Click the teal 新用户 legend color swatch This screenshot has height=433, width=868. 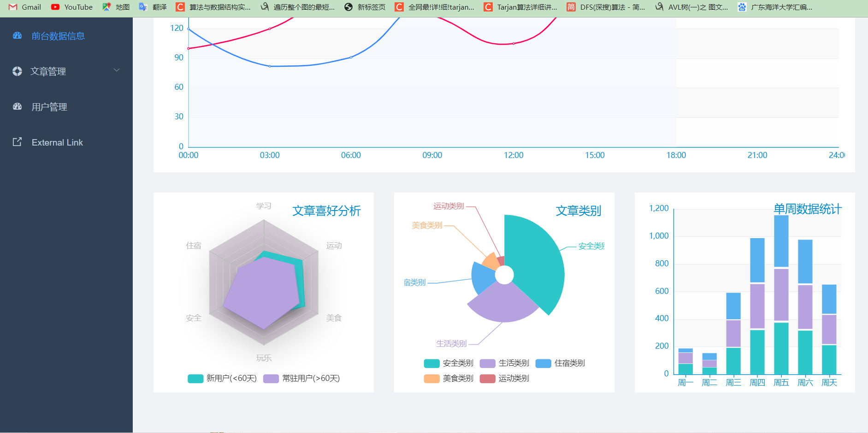click(x=195, y=379)
